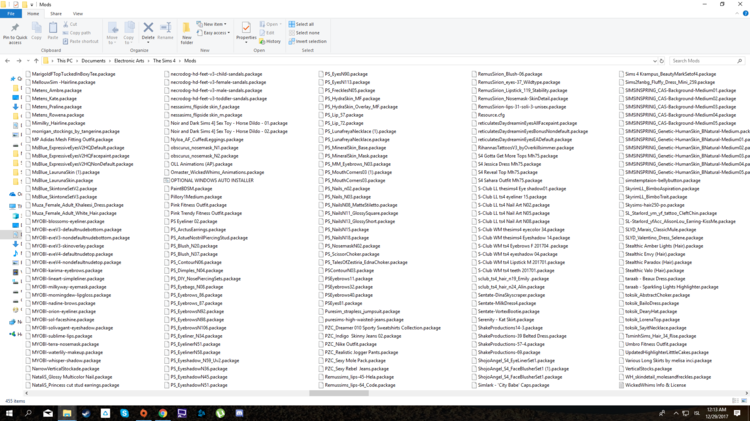Viewport: 750px width, 421px height.
Task: Click the History icon in Open group
Action: [x=262, y=41]
